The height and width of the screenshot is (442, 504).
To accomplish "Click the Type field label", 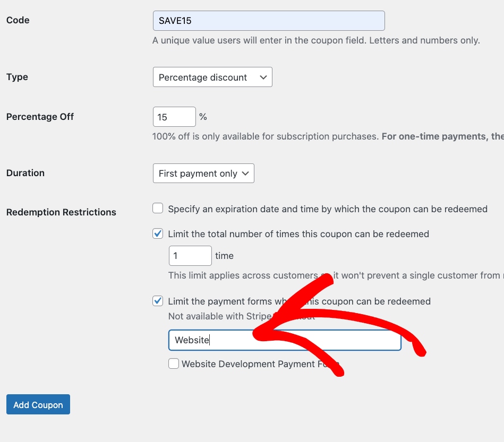I will (x=17, y=77).
